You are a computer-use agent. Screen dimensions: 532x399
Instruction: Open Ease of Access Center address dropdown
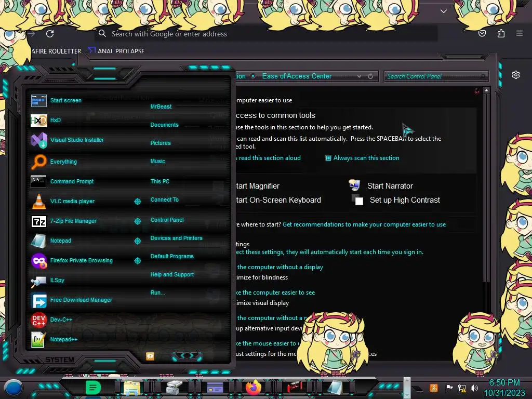pyautogui.click(x=359, y=76)
